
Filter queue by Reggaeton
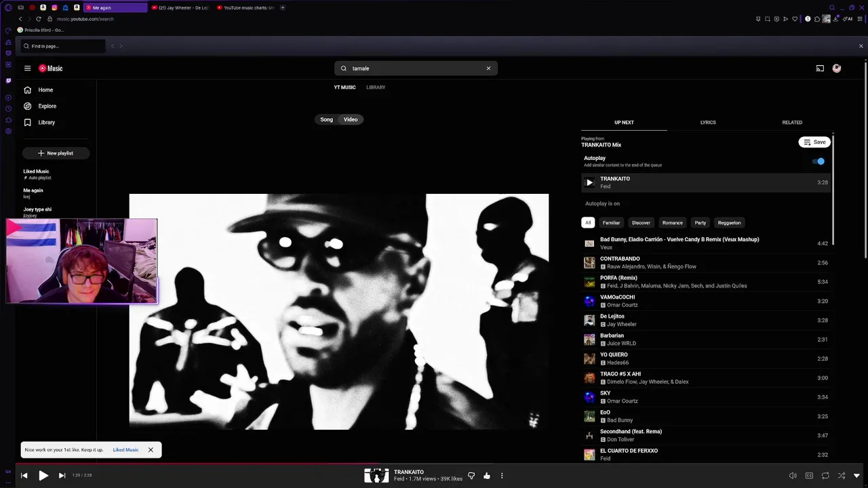730,222
